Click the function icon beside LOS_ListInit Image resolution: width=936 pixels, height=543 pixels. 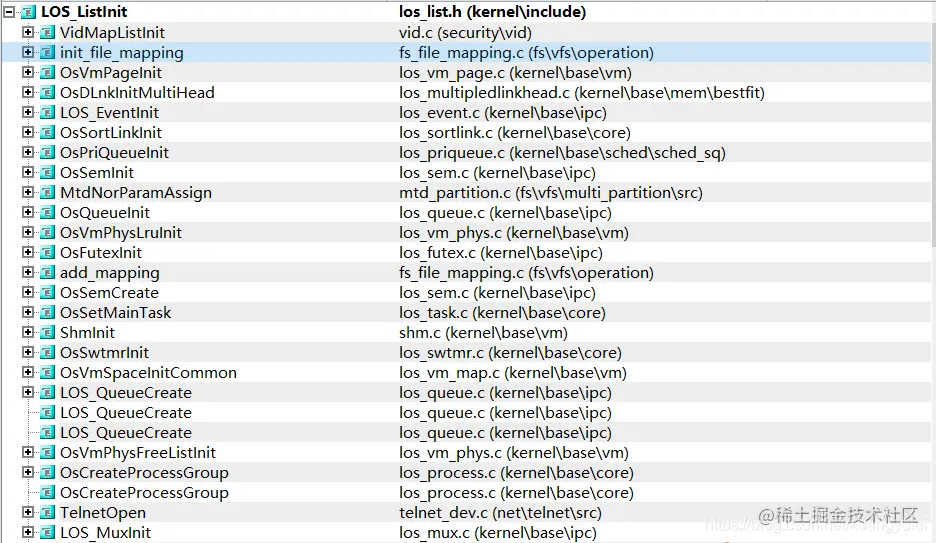click(28, 12)
